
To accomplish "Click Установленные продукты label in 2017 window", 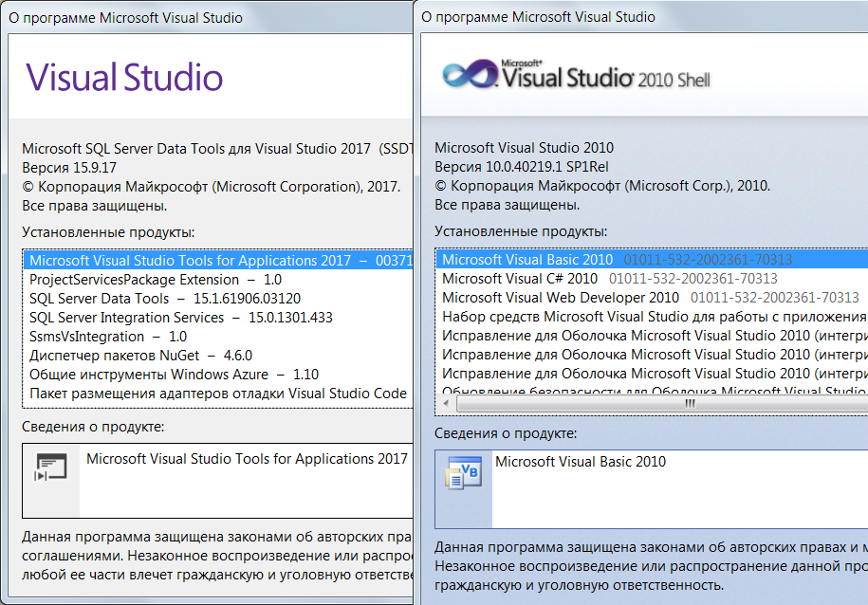I will point(108,232).
